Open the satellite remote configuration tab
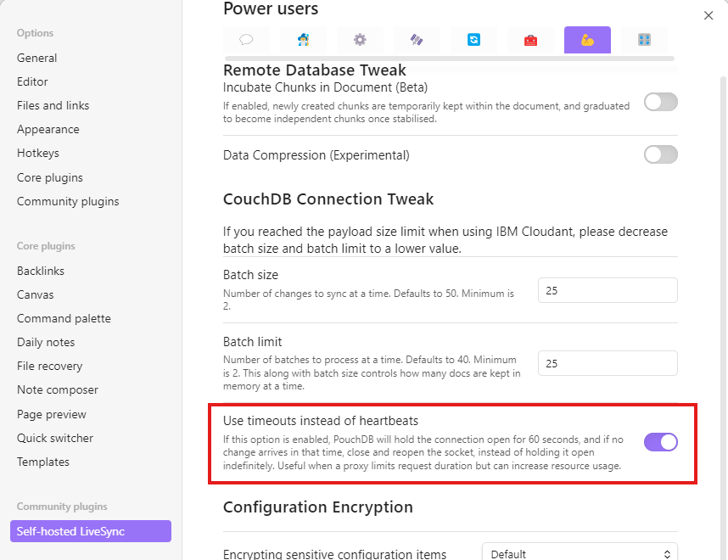The image size is (728, 560). coord(417,40)
